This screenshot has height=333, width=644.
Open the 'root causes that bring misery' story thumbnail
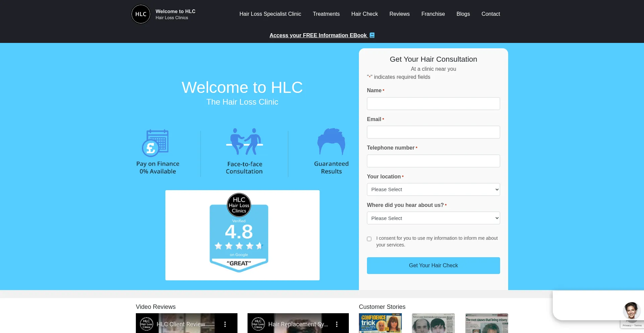(487, 323)
